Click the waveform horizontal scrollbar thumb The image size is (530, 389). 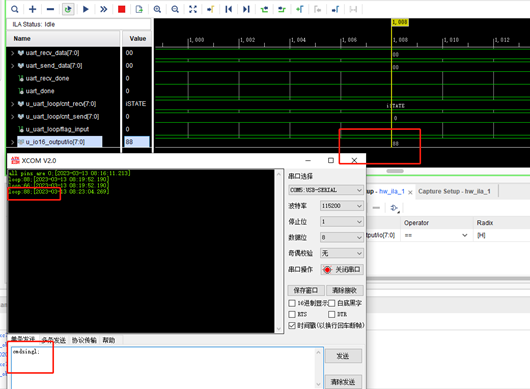[395, 171]
